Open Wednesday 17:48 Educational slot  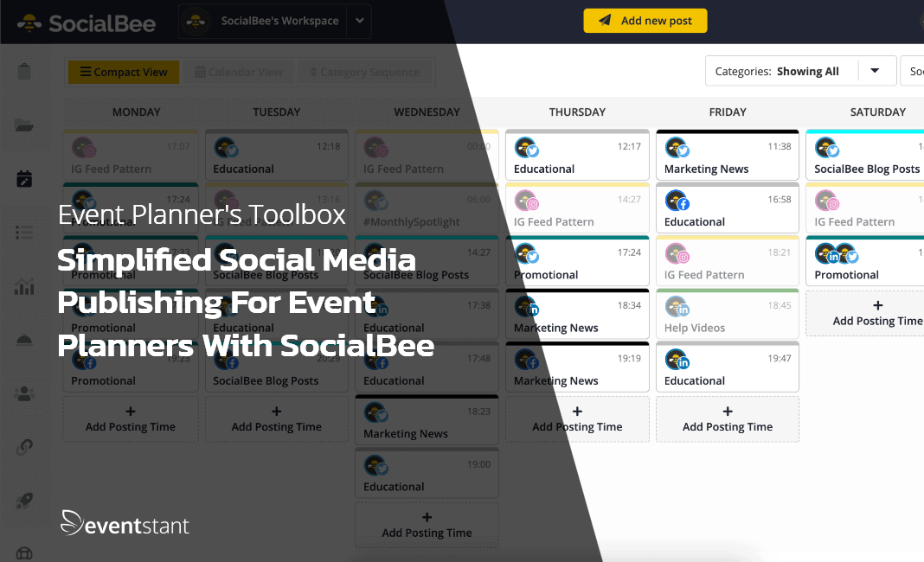pyautogui.click(x=427, y=367)
